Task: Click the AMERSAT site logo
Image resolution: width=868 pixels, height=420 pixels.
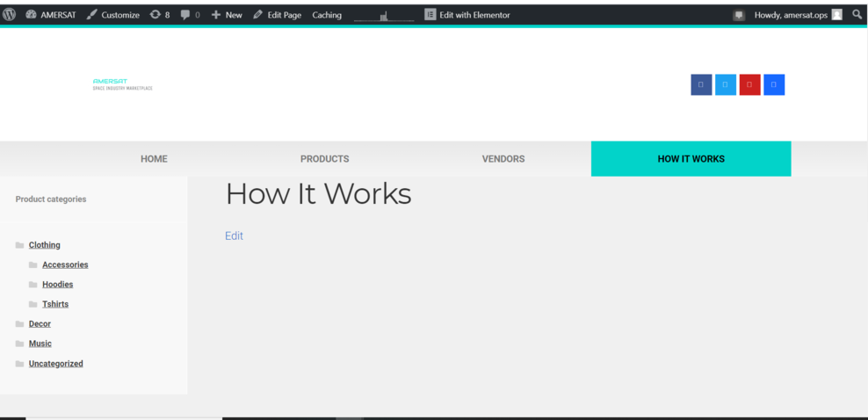Action: pos(122,84)
